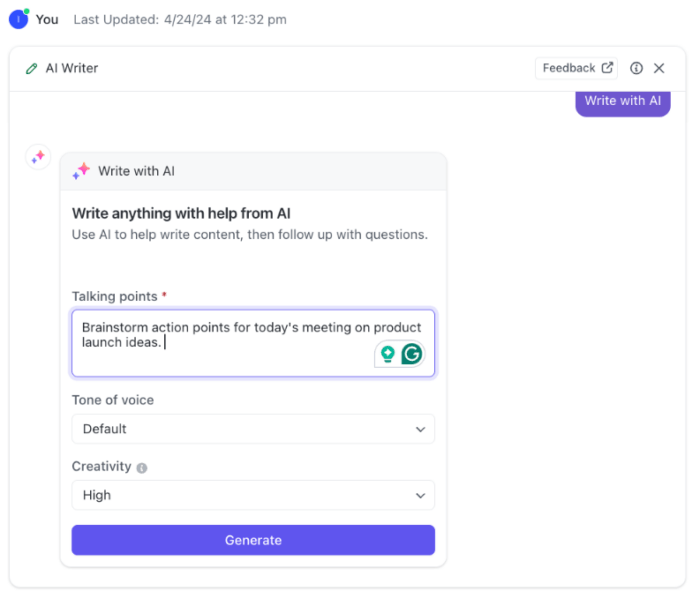The width and height of the screenshot is (700, 606).
Task: Click the Talking points field label
Action: pos(114,296)
